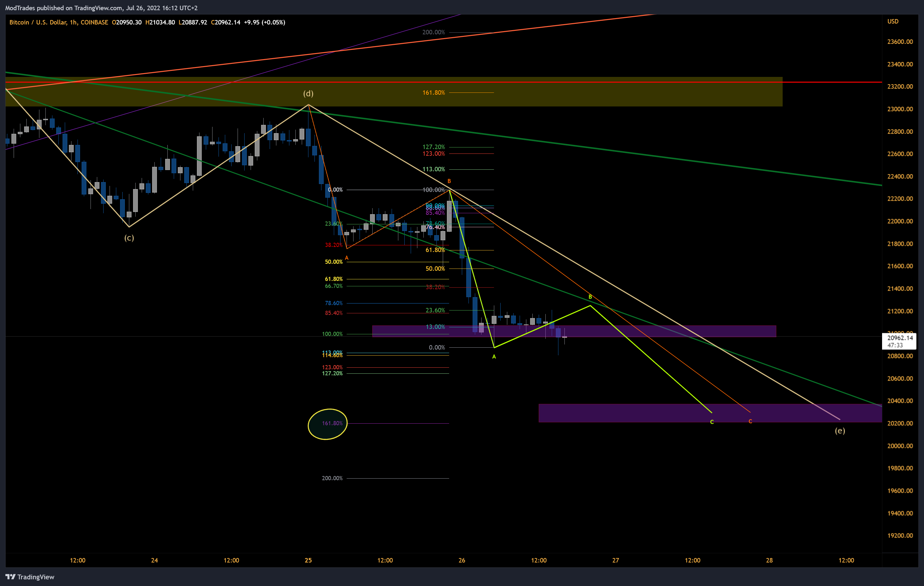Click the 22400.00 price axis label
The height and width of the screenshot is (586, 924).
900,176
